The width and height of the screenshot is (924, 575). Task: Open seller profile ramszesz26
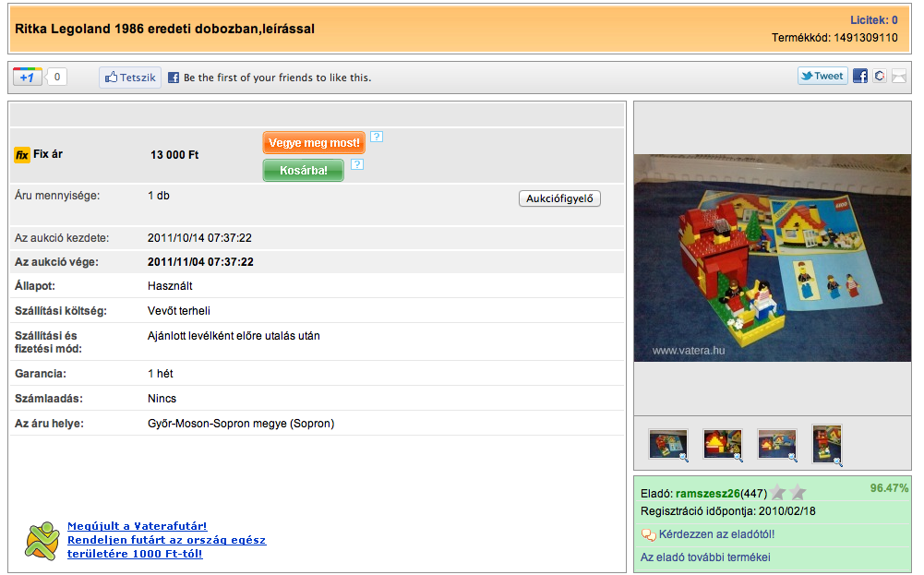click(x=707, y=494)
